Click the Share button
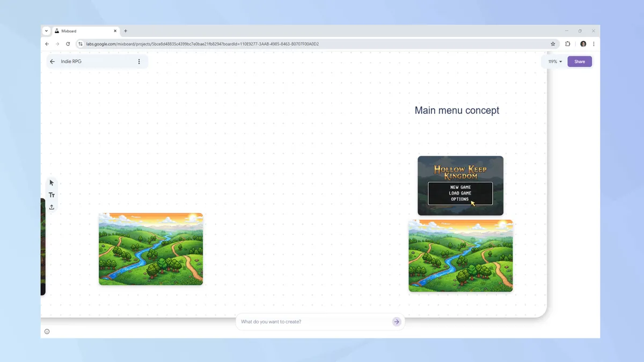 coord(580,61)
